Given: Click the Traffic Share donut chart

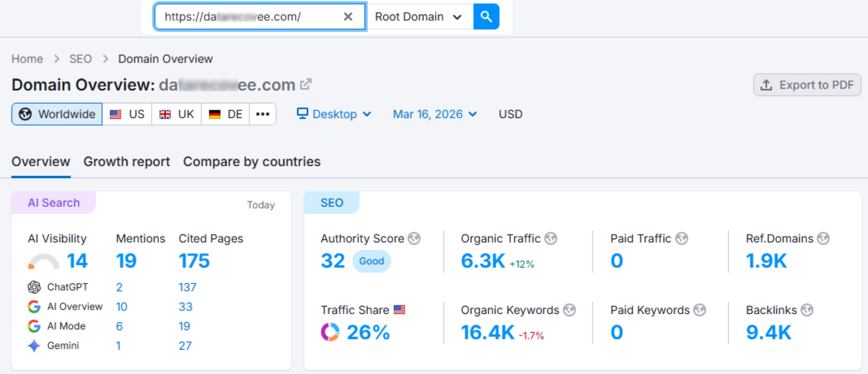Looking at the screenshot, I should tap(330, 332).
